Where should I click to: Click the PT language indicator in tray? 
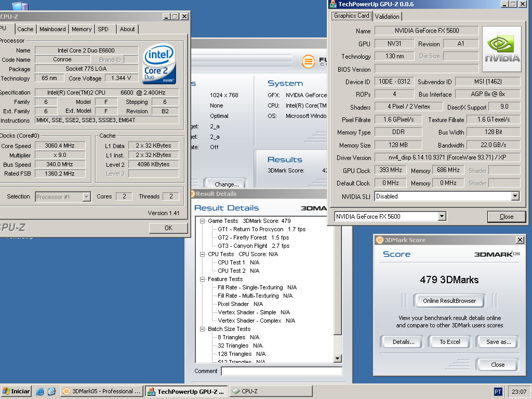pyautogui.click(x=498, y=392)
